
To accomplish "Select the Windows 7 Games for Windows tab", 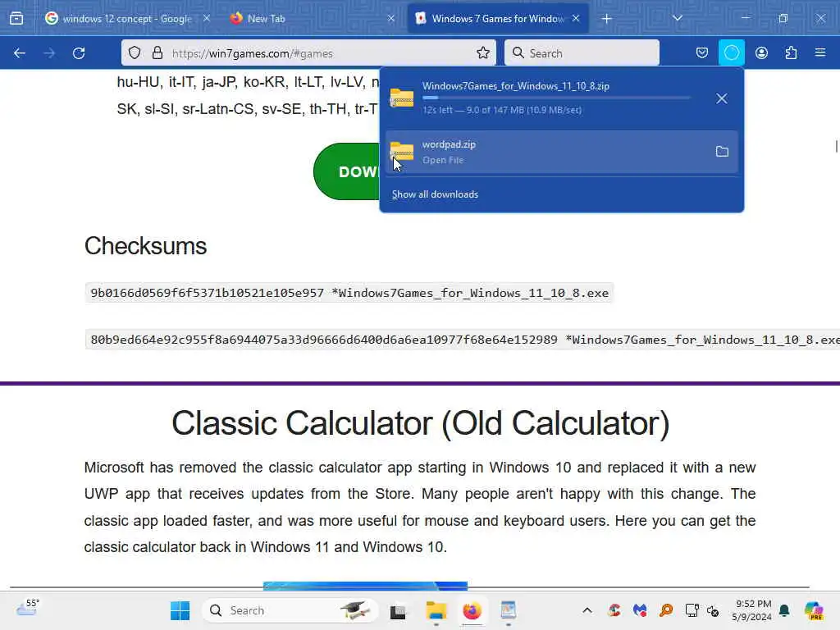I will pos(498,19).
